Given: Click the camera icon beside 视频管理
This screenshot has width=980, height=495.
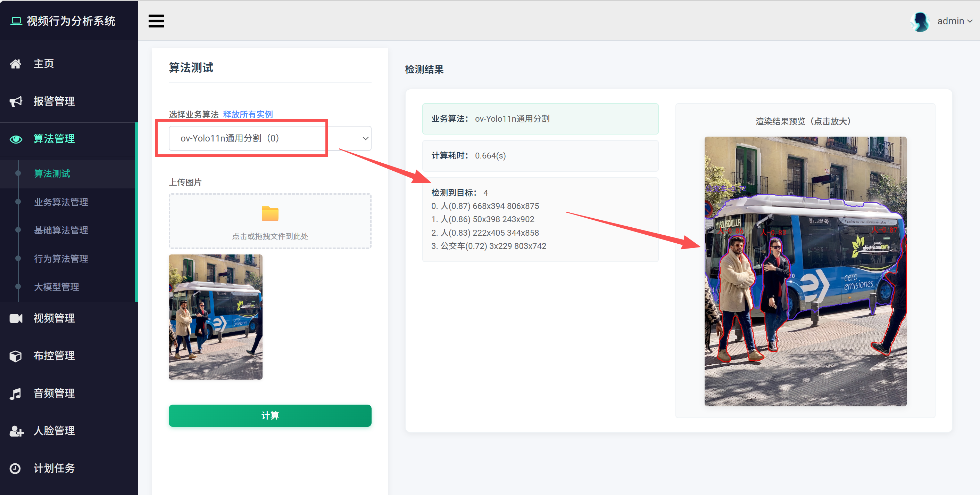Looking at the screenshot, I should (x=16, y=318).
